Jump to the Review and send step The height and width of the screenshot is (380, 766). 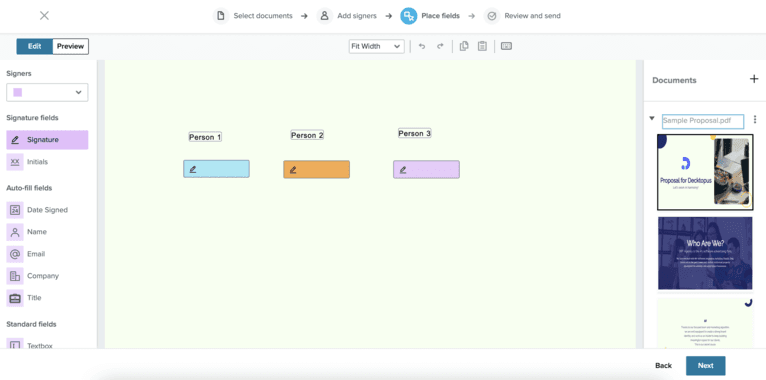tap(532, 16)
